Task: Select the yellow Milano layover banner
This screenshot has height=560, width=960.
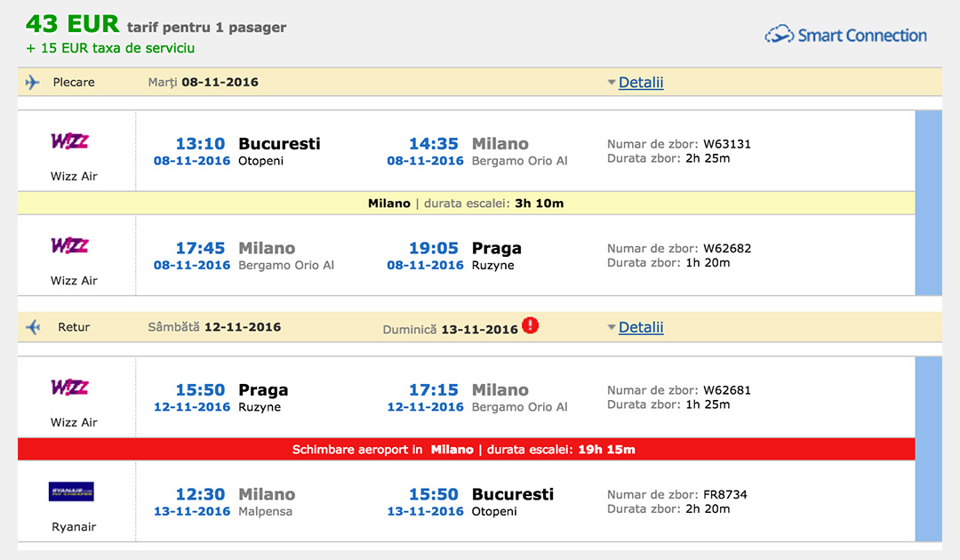Action: coord(462,203)
